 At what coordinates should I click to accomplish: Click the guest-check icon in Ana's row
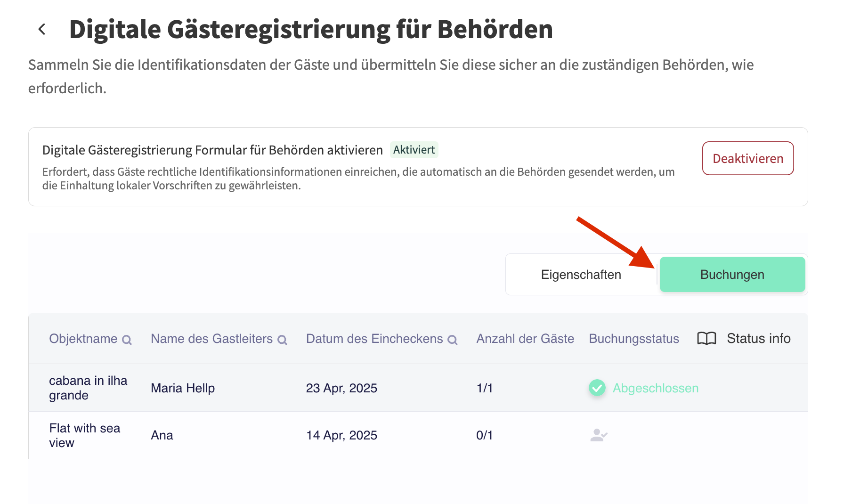point(598,435)
